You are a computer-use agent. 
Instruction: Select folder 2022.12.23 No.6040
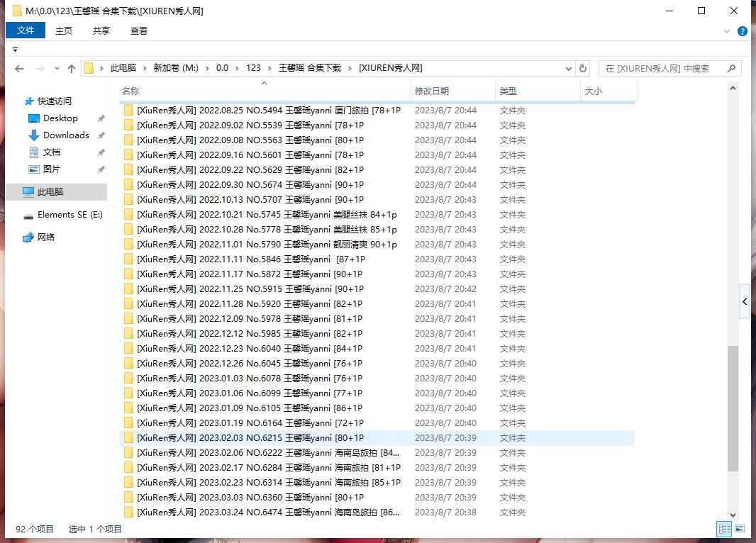(377, 348)
